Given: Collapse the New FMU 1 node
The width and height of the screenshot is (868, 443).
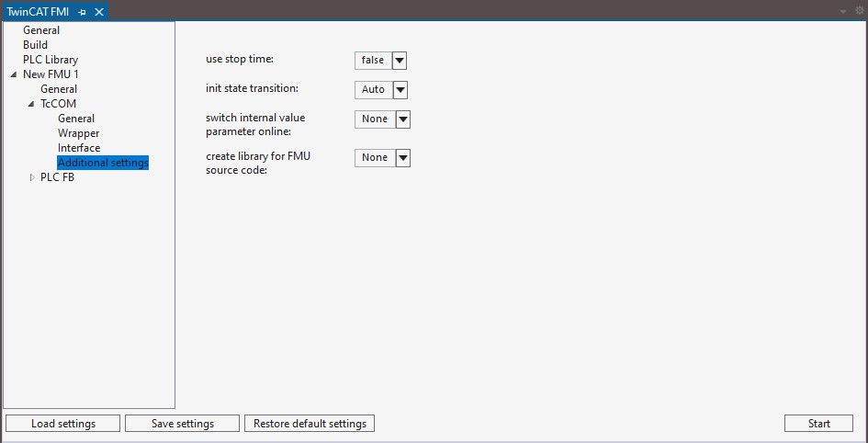Looking at the screenshot, I should 13,74.
